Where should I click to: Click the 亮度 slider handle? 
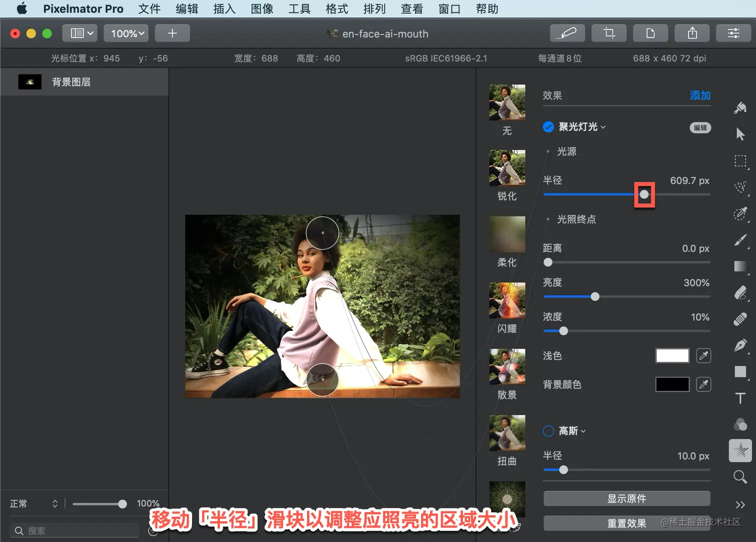coord(595,296)
